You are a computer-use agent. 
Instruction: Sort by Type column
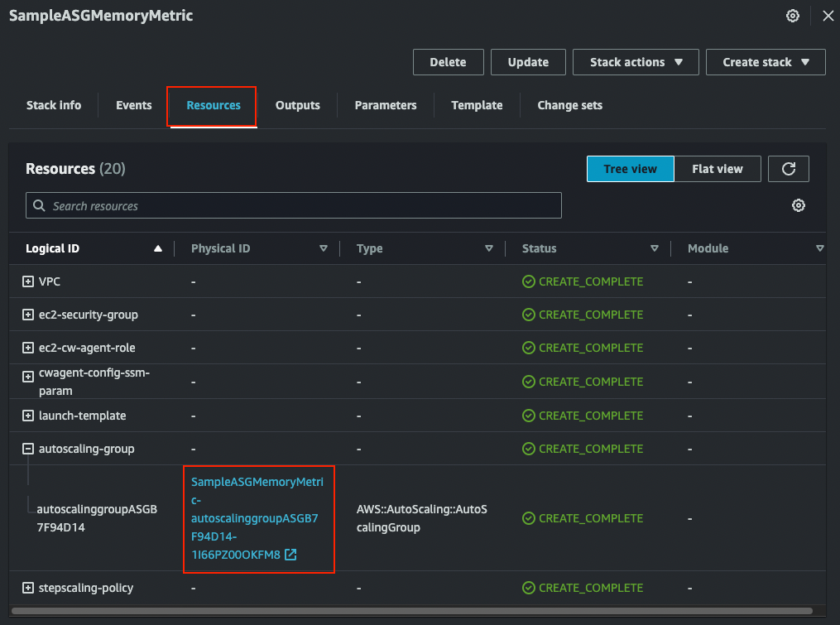pyautogui.click(x=488, y=248)
